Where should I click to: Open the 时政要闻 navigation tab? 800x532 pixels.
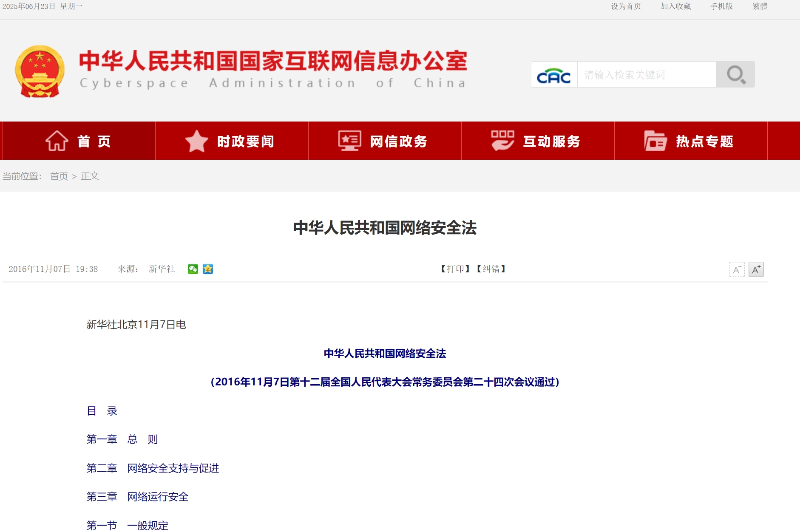[232, 141]
